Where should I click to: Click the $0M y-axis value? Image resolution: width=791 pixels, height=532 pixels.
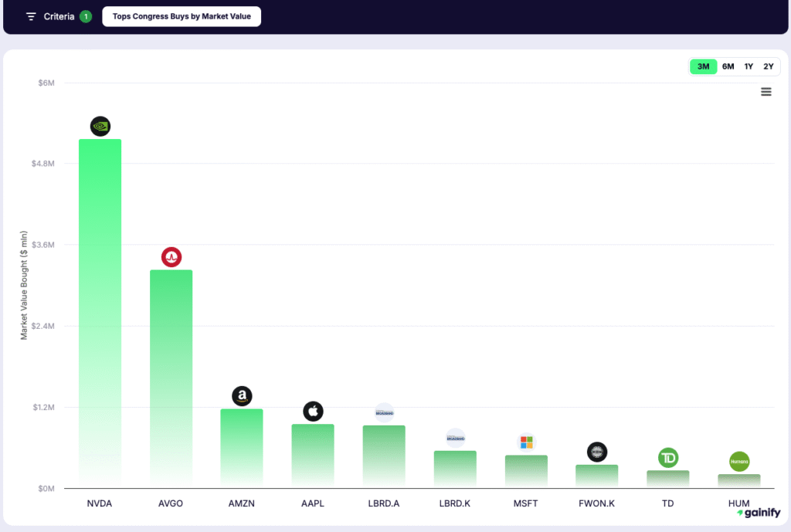click(46, 489)
